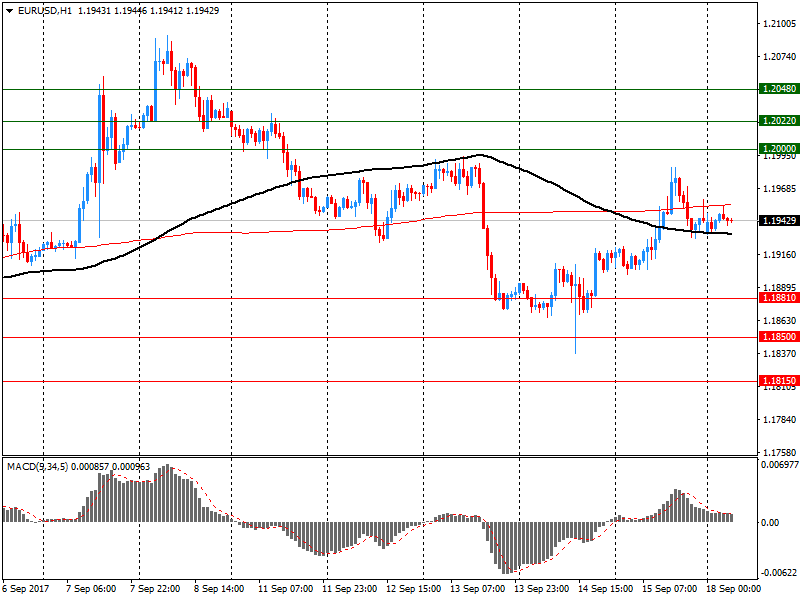Click the 11 Sep 07:00 time axis label
The width and height of the screenshot is (800, 600).
(x=285, y=589)
